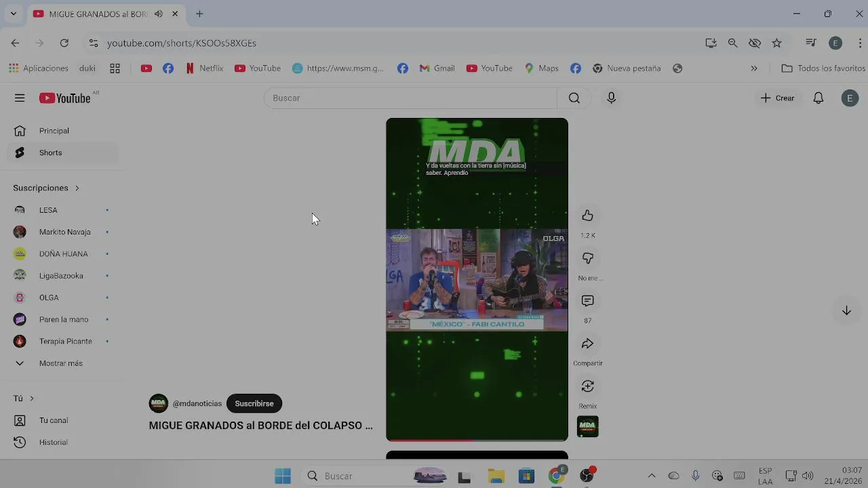The height and width of the screenshot is (488, 868).
Task: Open the Markito Navaja channel
Action: [x=62, y=232]
